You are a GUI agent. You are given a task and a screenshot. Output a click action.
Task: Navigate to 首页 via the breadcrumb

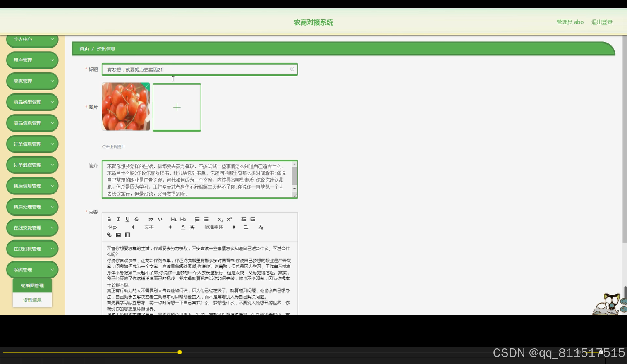point(84,48)
